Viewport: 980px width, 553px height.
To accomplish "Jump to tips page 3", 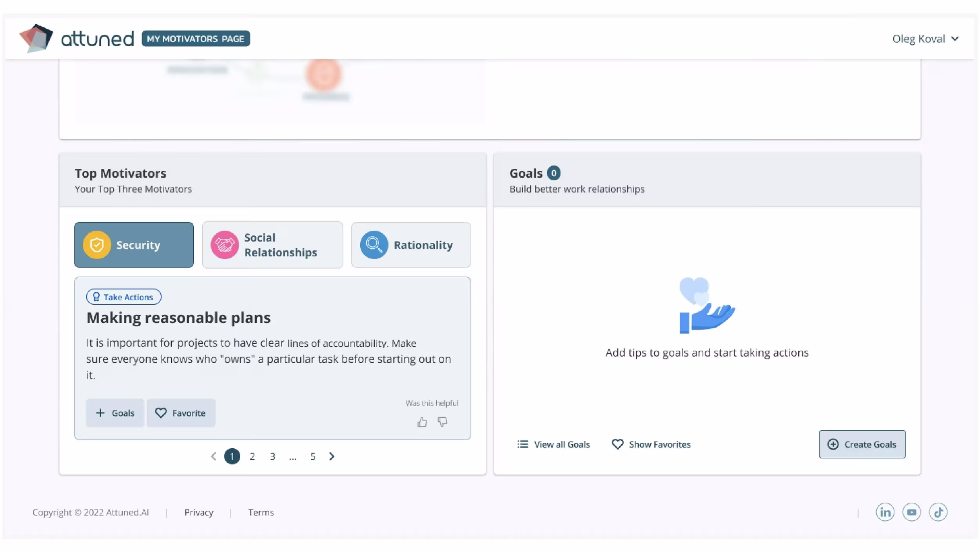I will [272, 456].
